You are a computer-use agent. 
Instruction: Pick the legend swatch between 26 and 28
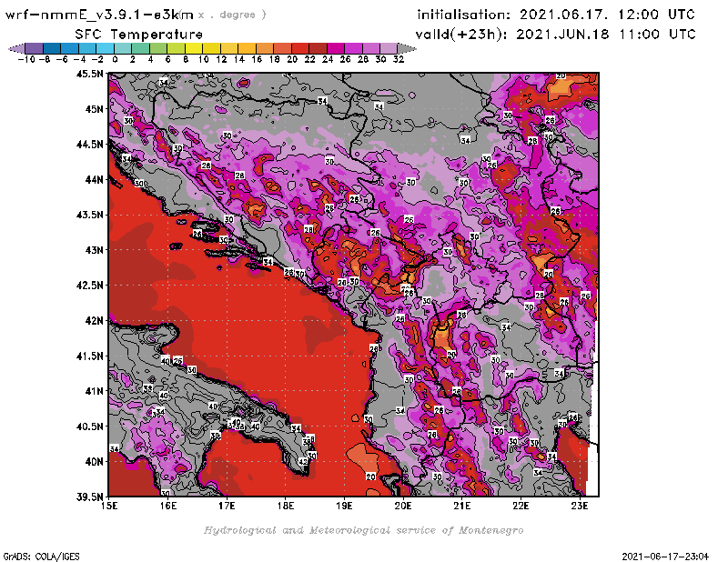tap(353, 48)
